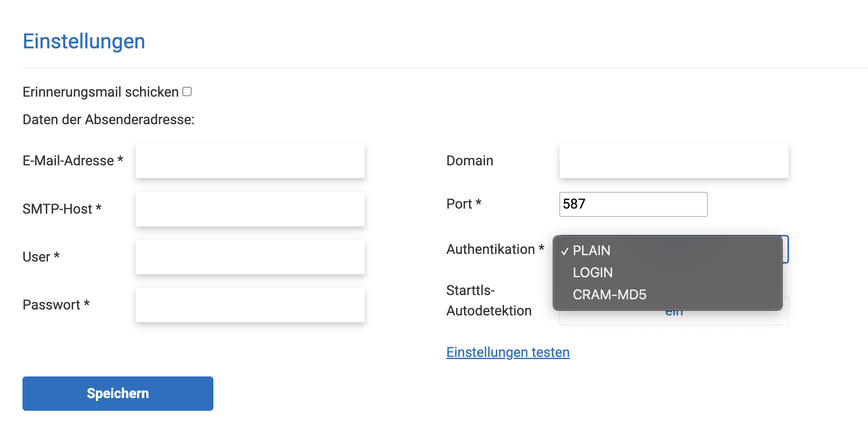The image size is (868, 429).
Task: Select LOGIN from the authentication list
Action: tap(593, 273)
